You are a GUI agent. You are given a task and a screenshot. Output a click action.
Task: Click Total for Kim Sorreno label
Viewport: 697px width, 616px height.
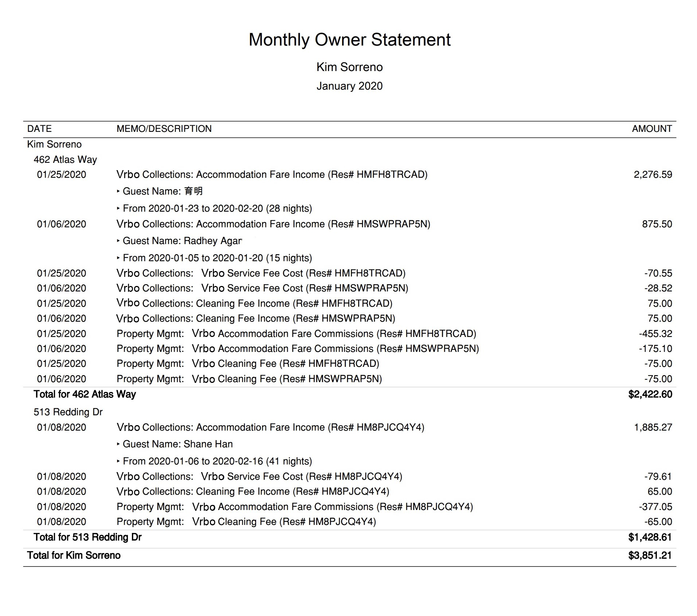pos(74,555)
